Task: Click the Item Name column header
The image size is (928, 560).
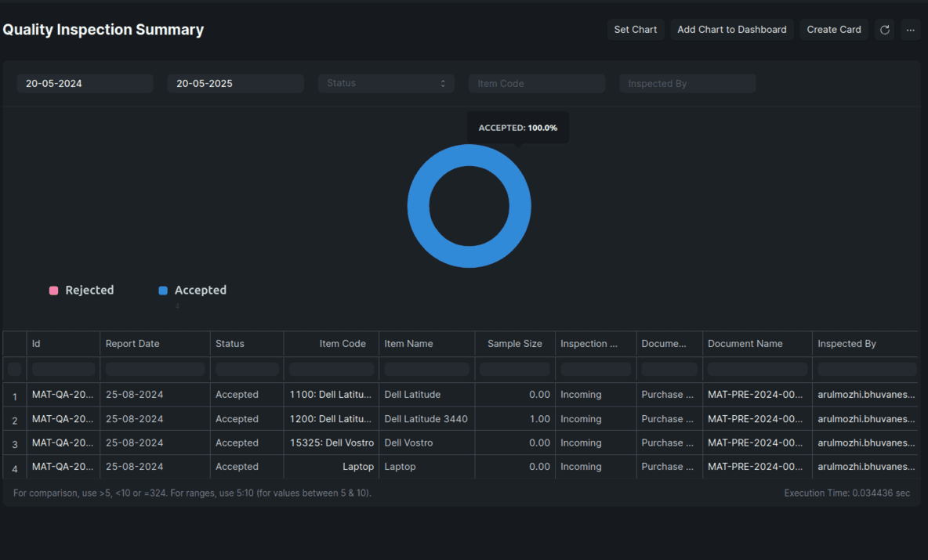Action: [x=408, y=344]
